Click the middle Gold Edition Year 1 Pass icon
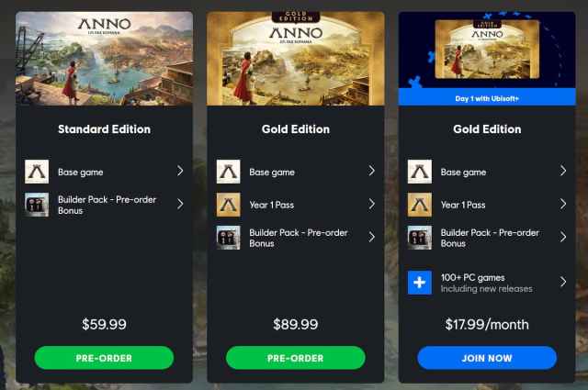This screenshot has height=390, width=588. click(x=229, y=204)
